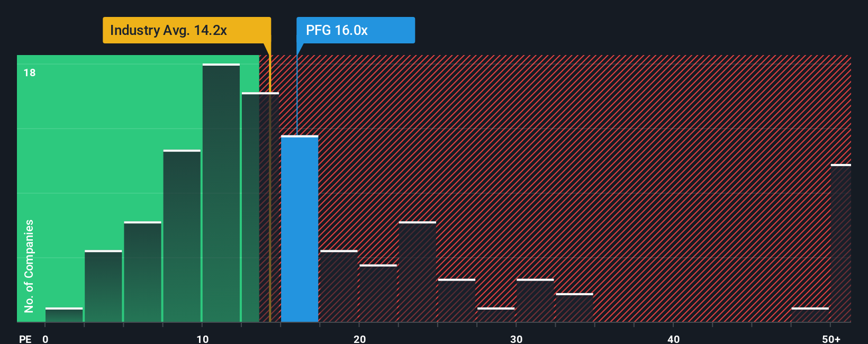
Task: Click the PE axis label
Action: (x=25, y=339)
